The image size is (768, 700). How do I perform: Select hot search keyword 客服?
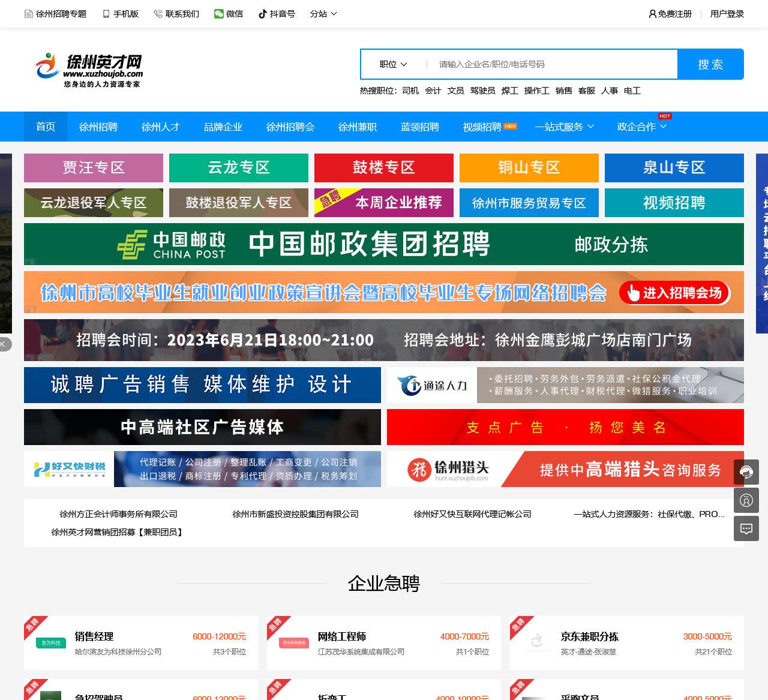pyautogui.click(x=587, y=91)
